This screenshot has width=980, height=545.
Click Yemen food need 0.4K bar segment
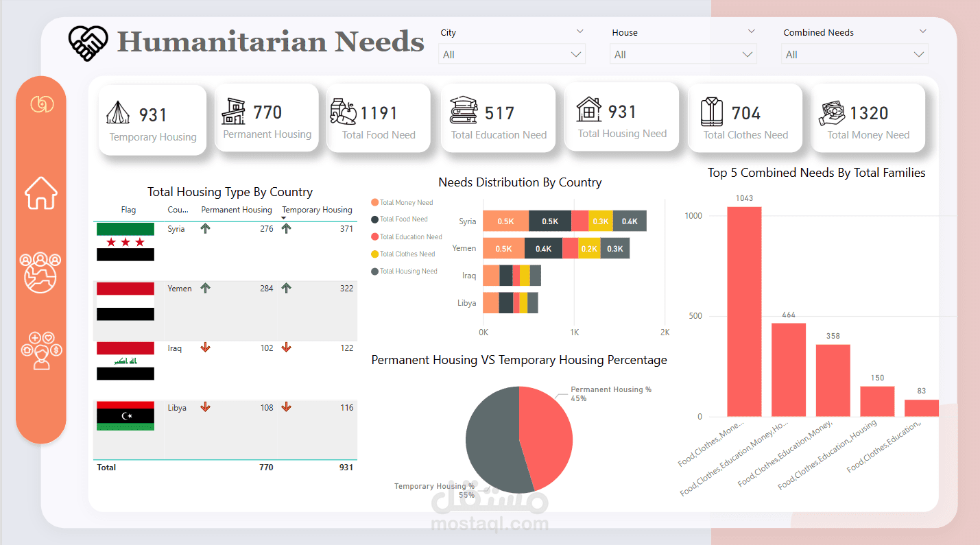click(x=543, y=248)
